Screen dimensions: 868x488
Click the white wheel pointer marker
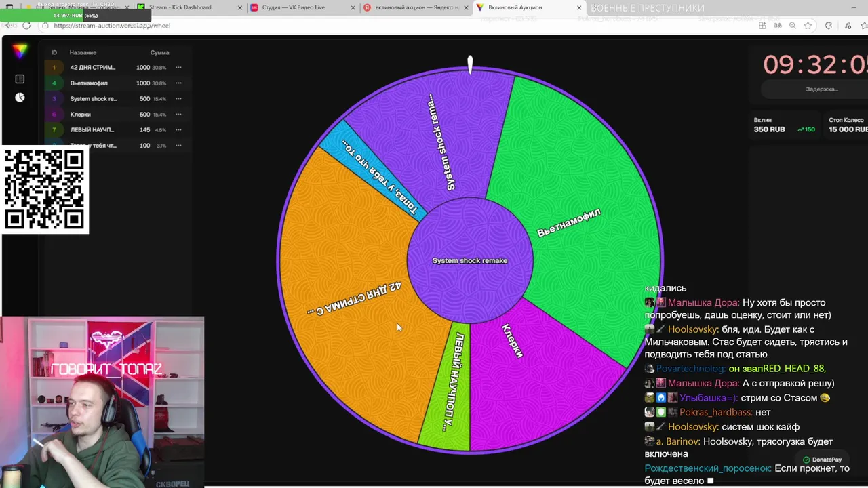coord(470,64)
